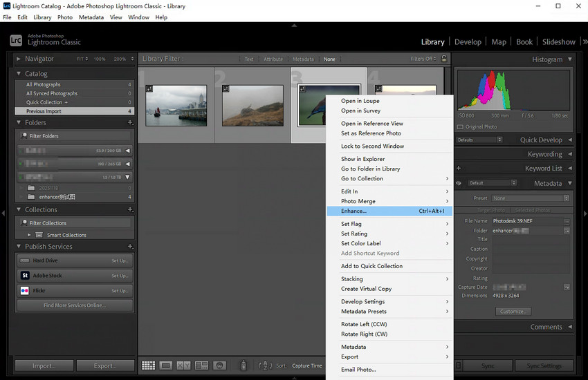Collapse the Collections panel triangle

click(19, 209)
